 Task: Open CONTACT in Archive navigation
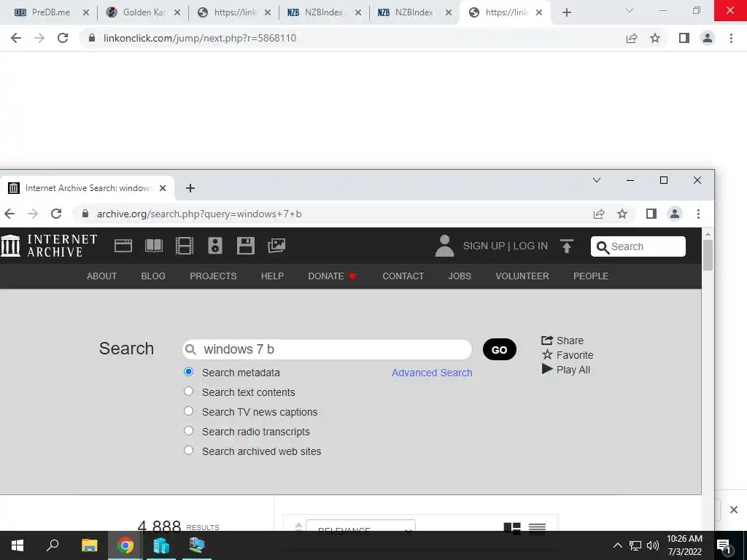pos(403,276)
